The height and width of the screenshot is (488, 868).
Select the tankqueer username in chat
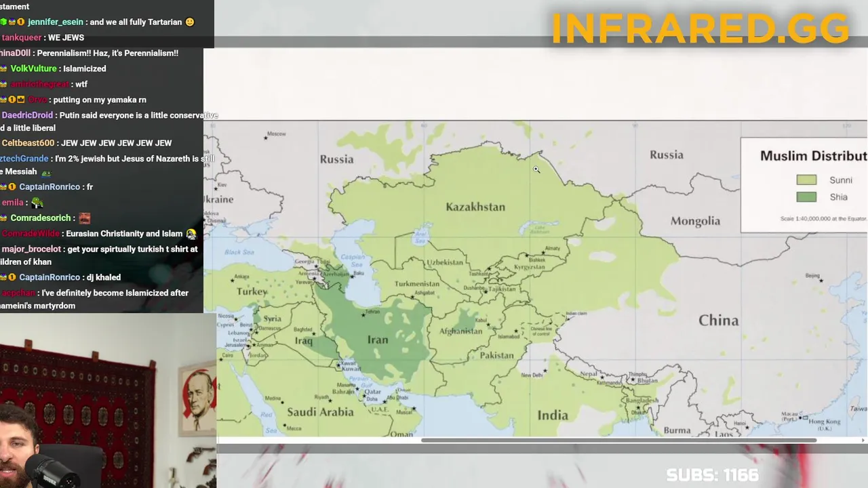[22, 38]
